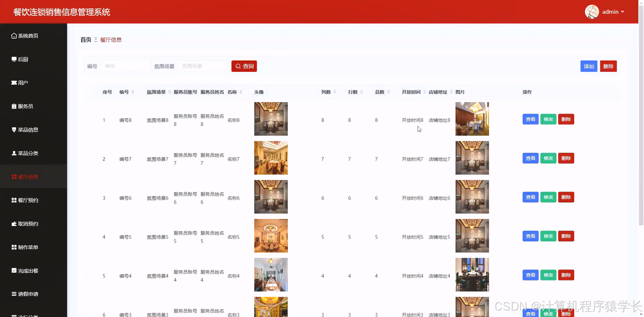Focus the 氛围场景 search input field

pyautogui.click(x=203, y=66)
